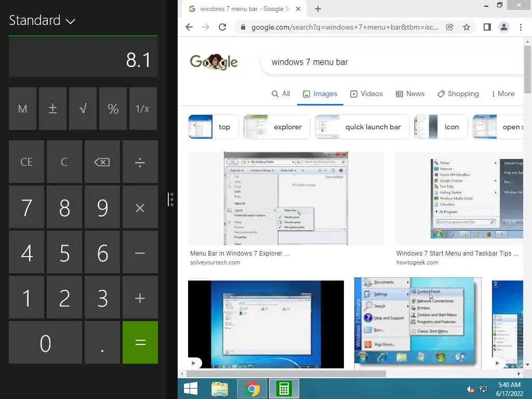Click the network tray icon
Screen dimensions: 532x399
tap(483, 389)
